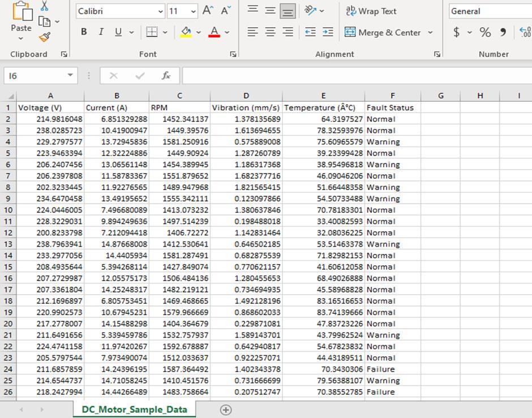Align text to the left
The width and height of the screenshot is (532, 418).
[253, 32]
